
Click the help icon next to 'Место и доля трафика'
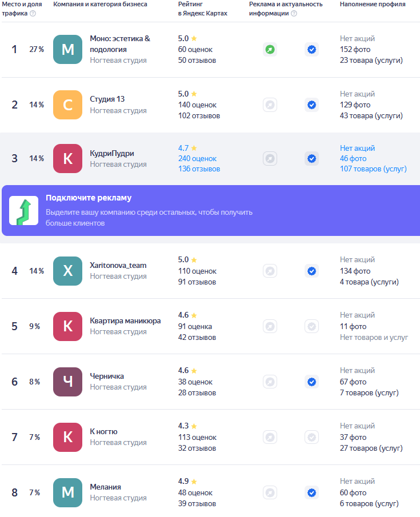33,14
